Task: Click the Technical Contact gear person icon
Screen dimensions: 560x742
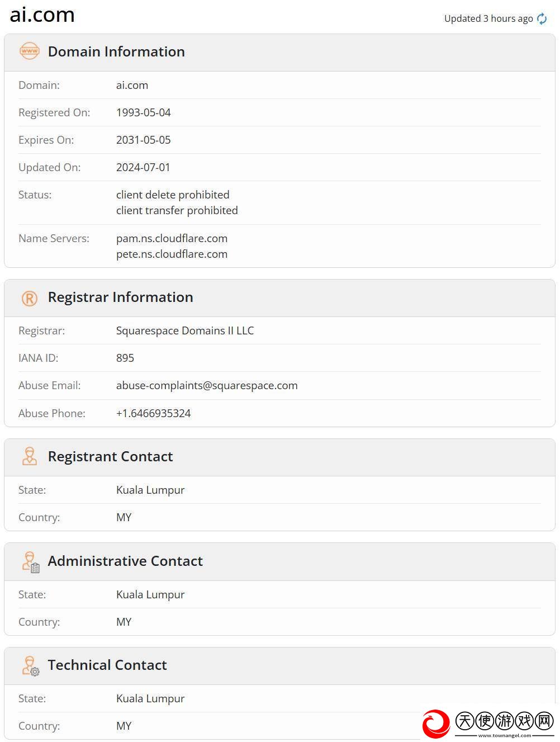Action: 31,666
